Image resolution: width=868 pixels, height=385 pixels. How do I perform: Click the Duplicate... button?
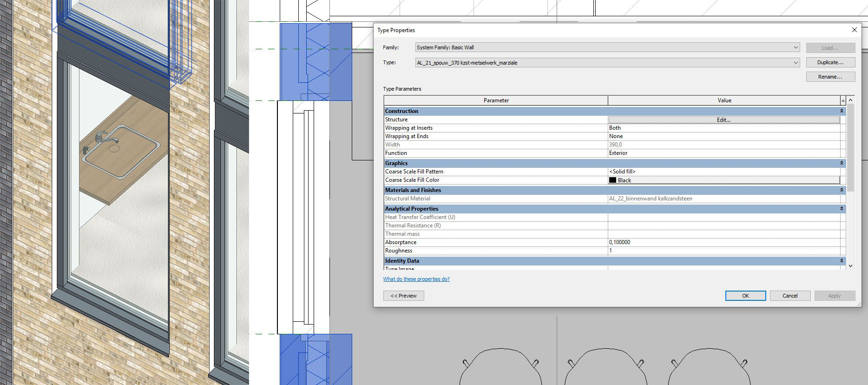830,62
